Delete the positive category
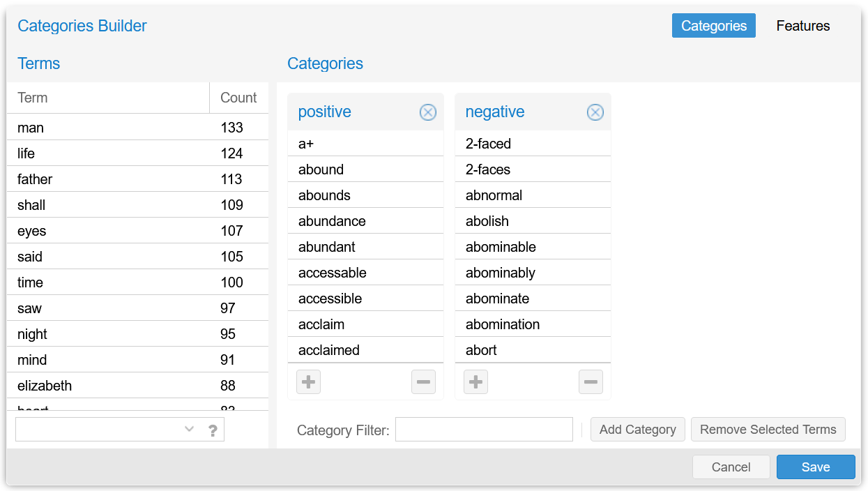Viewport: 868px width, 491px height. pyautogui.click(x=427, y=112)
